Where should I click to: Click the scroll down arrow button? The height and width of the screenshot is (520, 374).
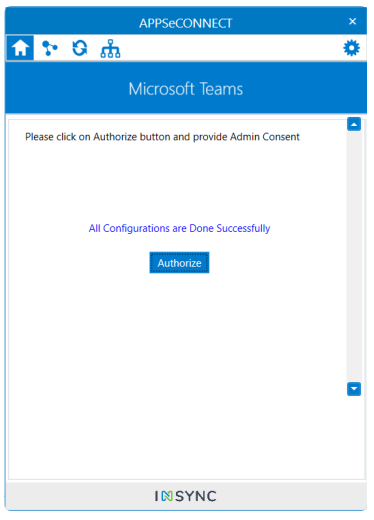[x=354, y=389]
